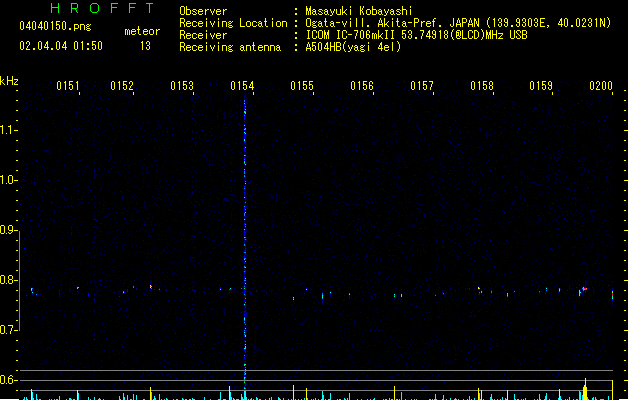Click the 0156 time marker
Image resolution: width=629 pixels, height=400 pixels.
click(362, 86)
